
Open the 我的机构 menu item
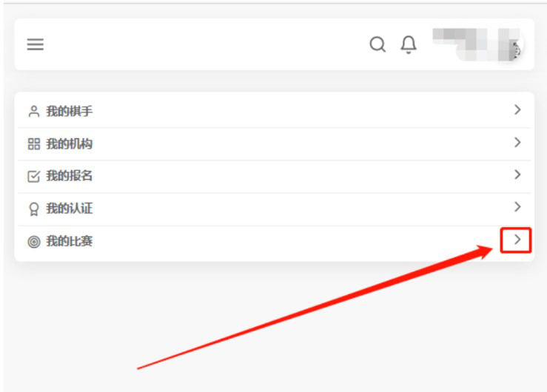point(70,143)
